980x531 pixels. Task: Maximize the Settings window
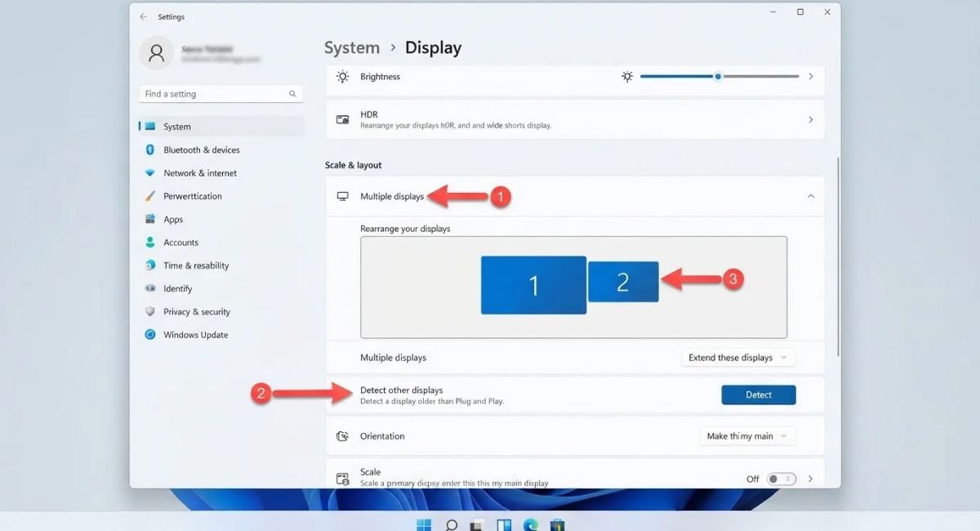(800, 11)
